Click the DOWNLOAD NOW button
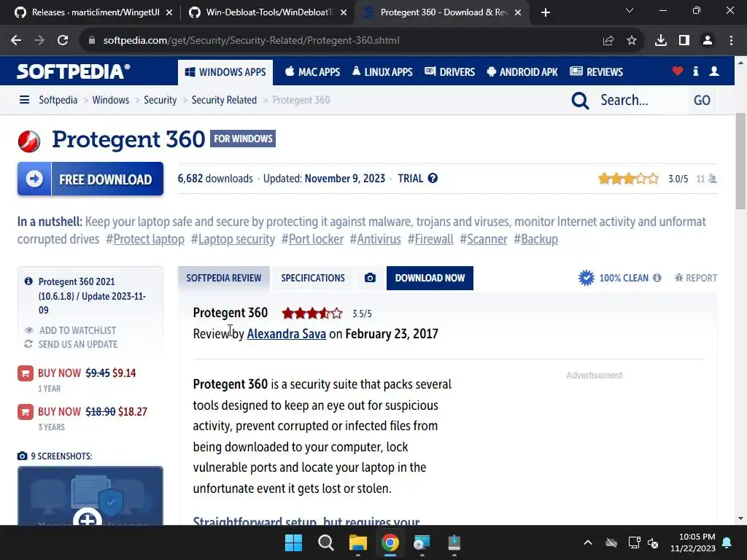The width and height of the screenshot is (747, 560). 430,278
